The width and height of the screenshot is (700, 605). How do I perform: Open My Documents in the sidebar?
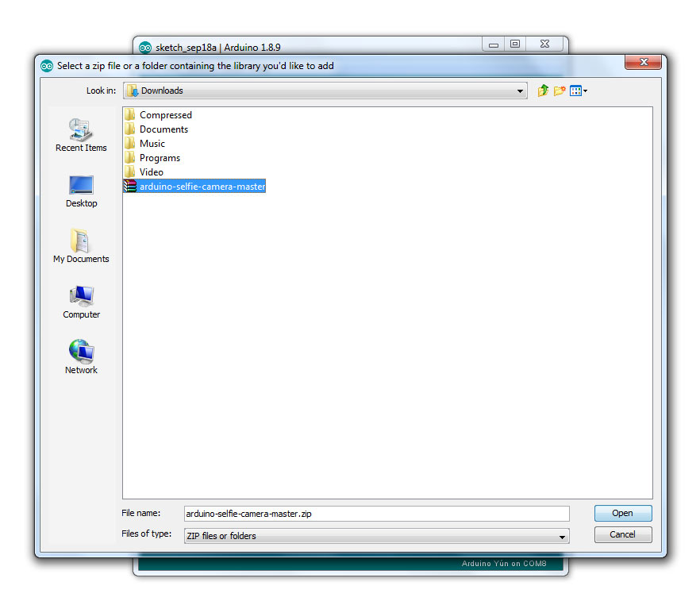pos(81,246)
